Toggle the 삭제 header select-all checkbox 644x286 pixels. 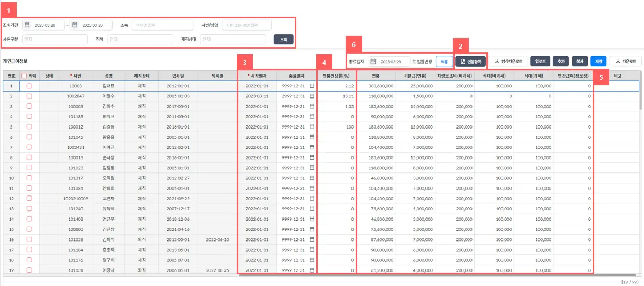coord(24,76)
